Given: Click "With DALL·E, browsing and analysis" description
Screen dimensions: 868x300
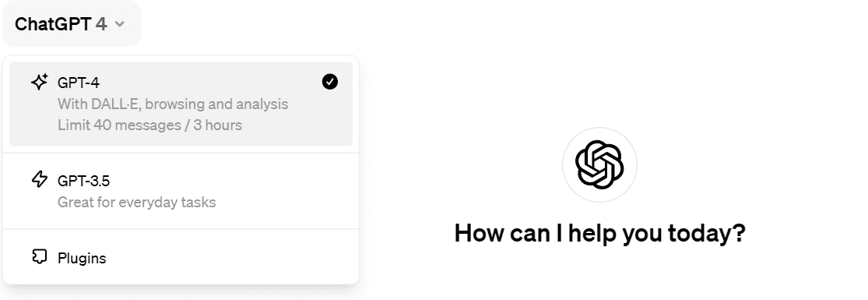Looking at the screenshot, I should point(173,104).
